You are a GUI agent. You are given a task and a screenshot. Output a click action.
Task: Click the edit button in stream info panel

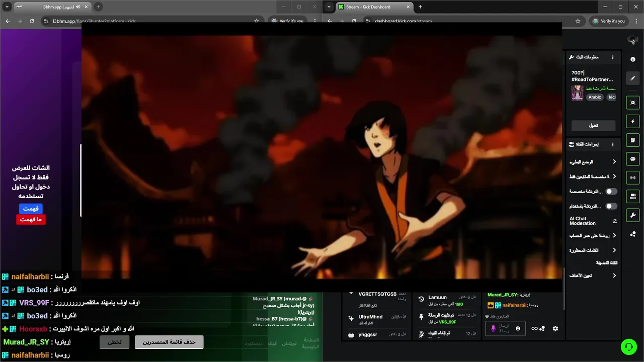[594, 125]
